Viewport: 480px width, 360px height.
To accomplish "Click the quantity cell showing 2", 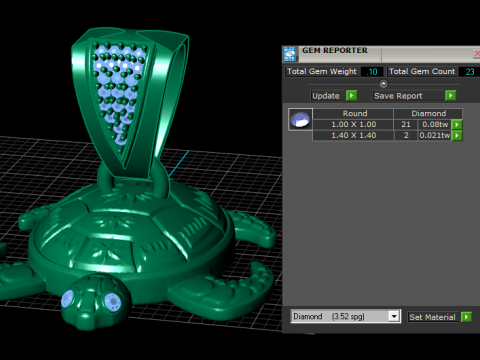I will (406, 135).
